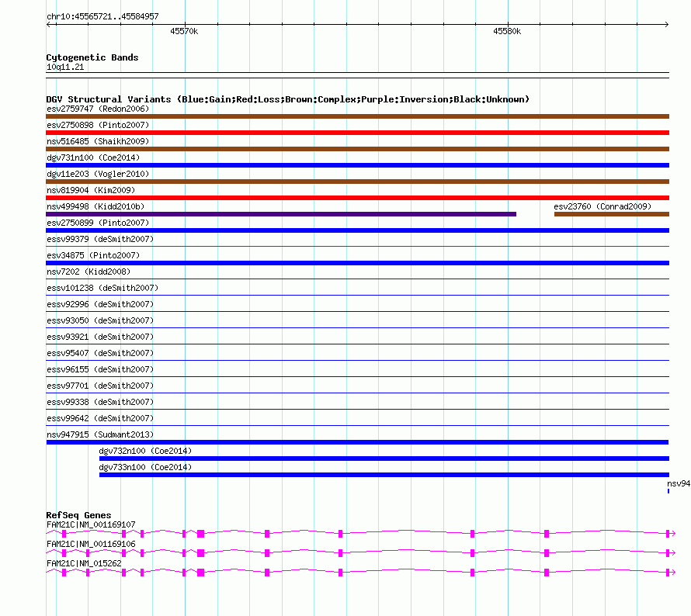Click the left arrow end of the ruler
Screen dimensions: 691x616
49,24
